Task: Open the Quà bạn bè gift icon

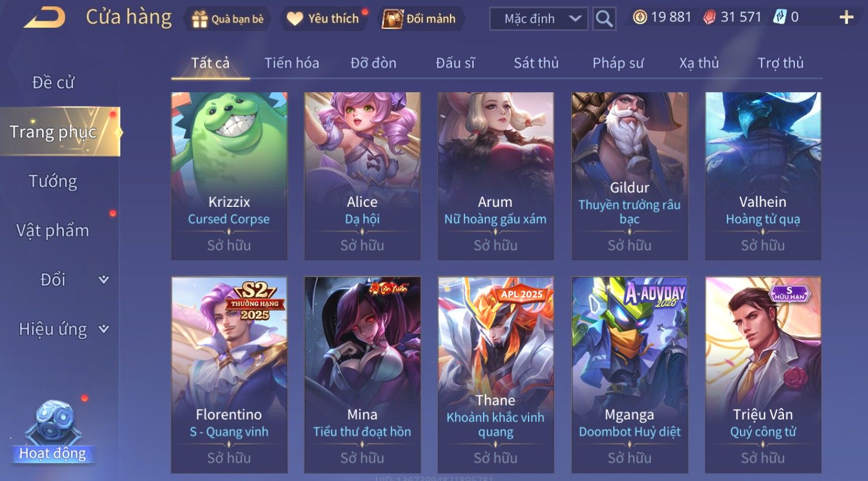Action: pyautogui.click(x=199, y=19)
